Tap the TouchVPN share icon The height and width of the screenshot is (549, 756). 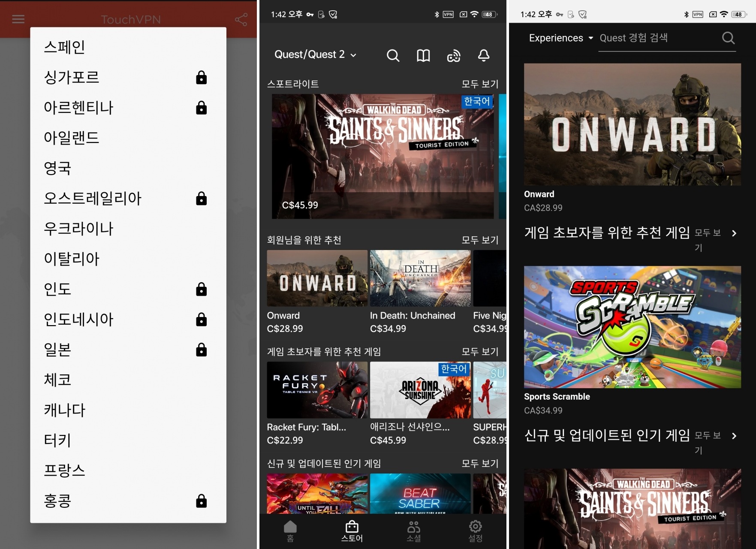[241, 19]
